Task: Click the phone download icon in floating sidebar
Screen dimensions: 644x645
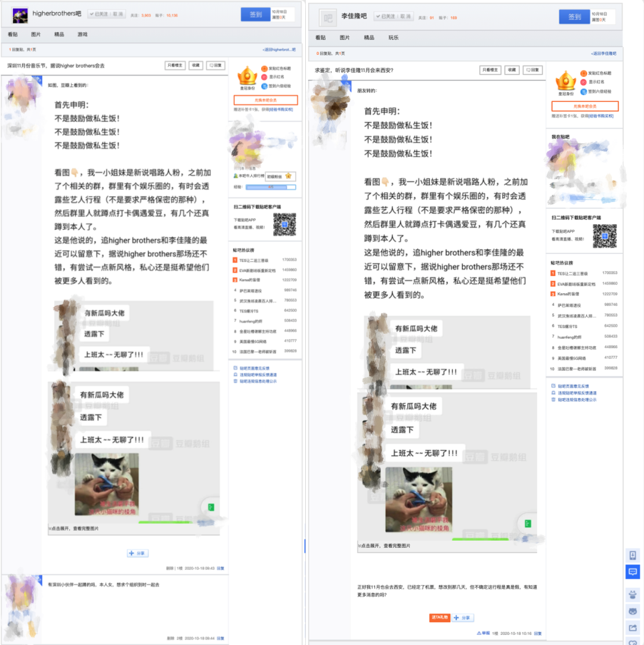Action: (633, 556)
